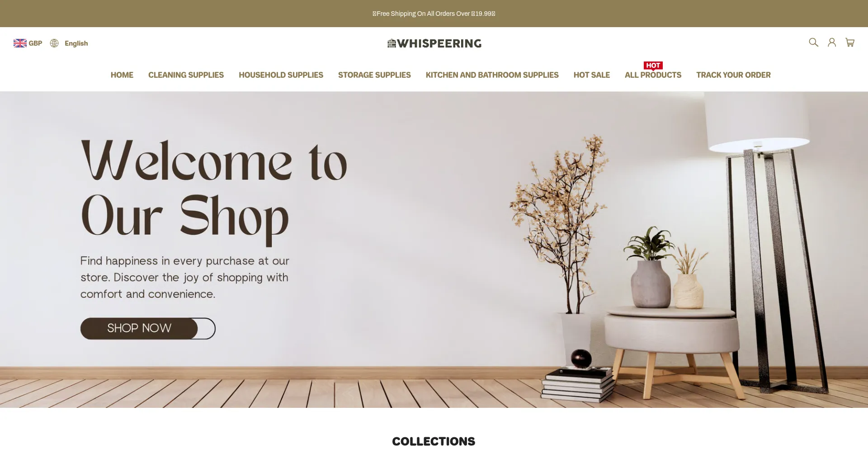Click the store icon beside Whispeering

click(x=392, y=43)
